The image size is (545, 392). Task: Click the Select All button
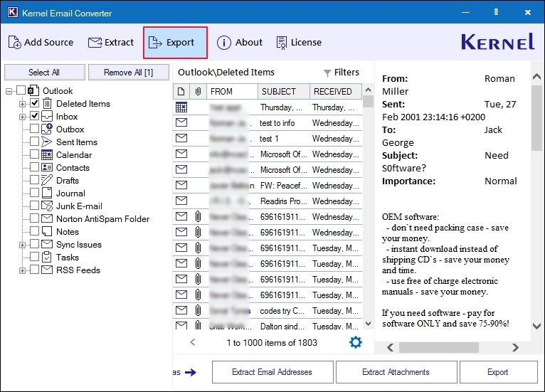click(45, 73)
